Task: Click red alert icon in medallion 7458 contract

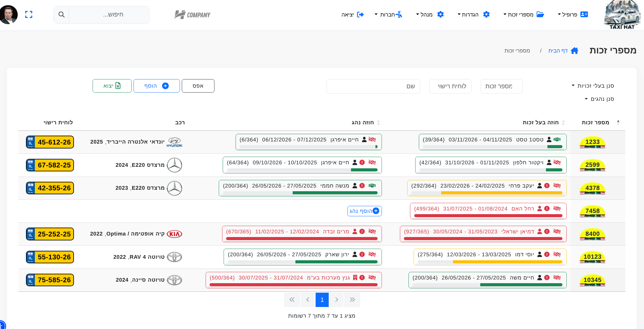Action: pos(547,209)
